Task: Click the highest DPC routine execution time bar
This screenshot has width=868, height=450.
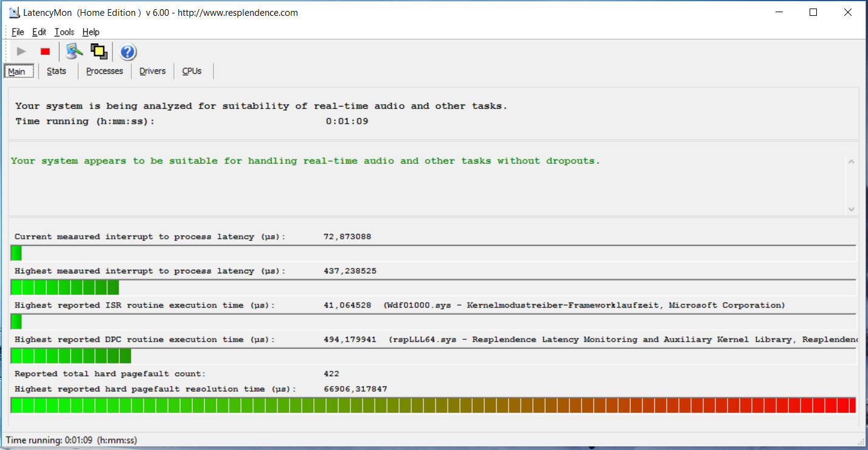Action: 433,356
